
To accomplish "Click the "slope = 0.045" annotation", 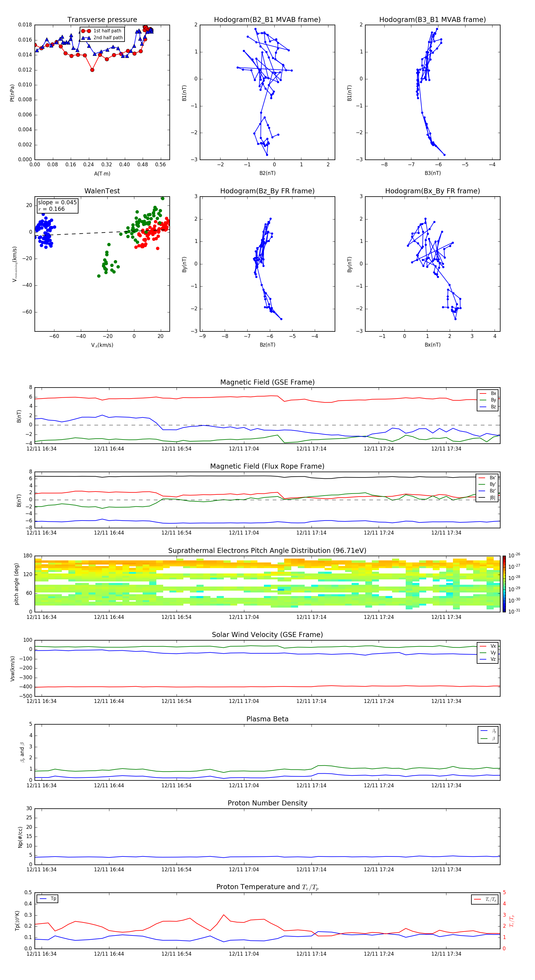I will click(x=57, y=203).
